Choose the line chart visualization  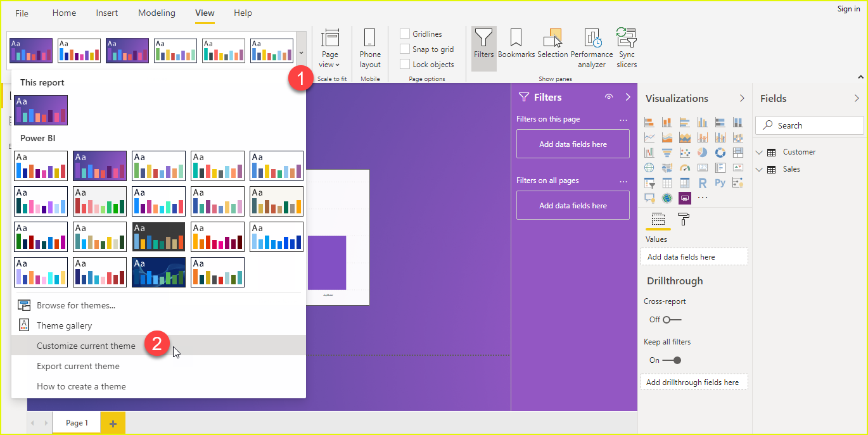[649, 137]
